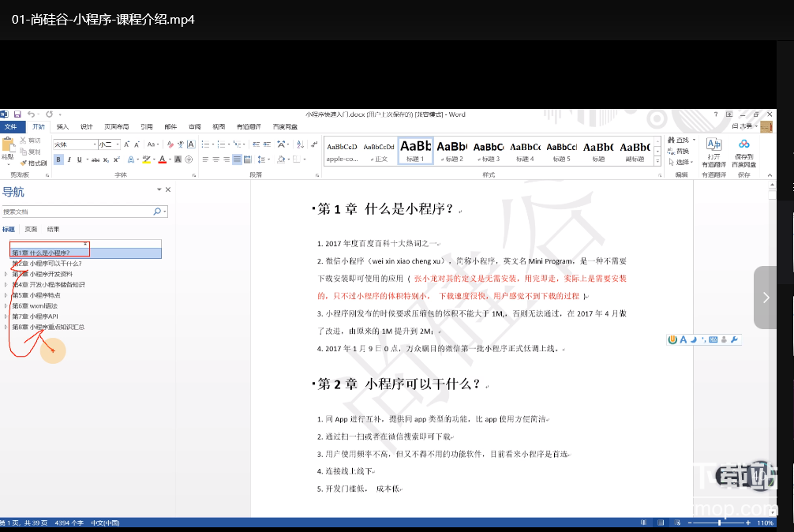Screen dimensions: 794x532
Task: Apply the 标题 2 heading style
Action: tap(451, 151)
